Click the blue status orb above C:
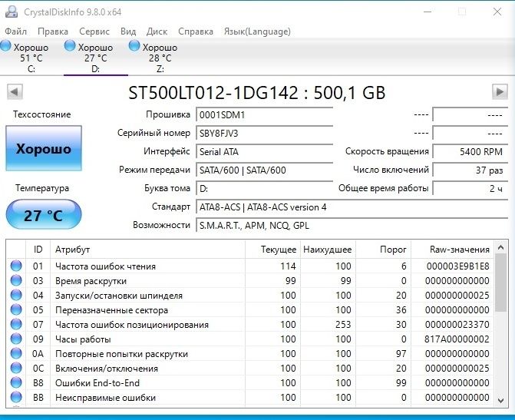This screenshot has width=515, height=420. (x=5, y=45)
